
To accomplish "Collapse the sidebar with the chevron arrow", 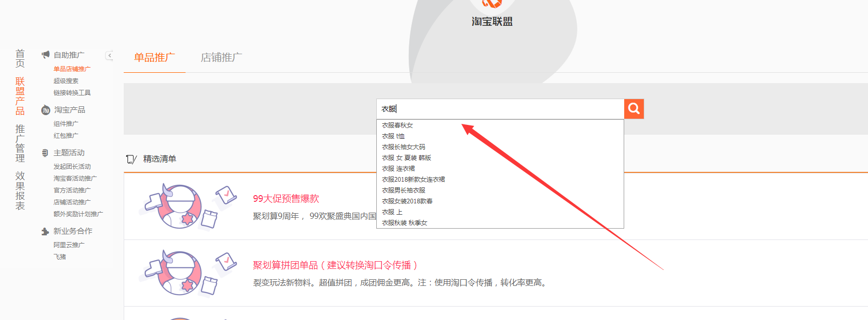I will [x=109, y=55].
